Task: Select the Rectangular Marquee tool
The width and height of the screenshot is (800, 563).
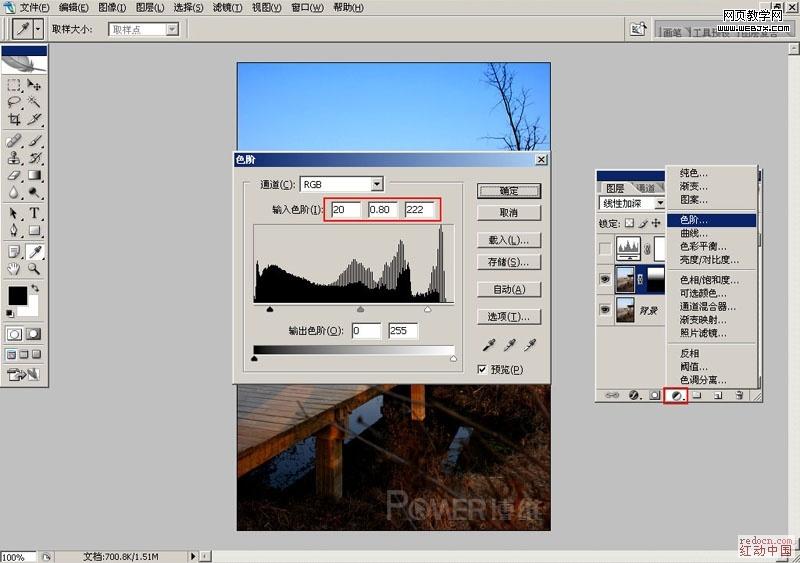Action: coord(14,84)
